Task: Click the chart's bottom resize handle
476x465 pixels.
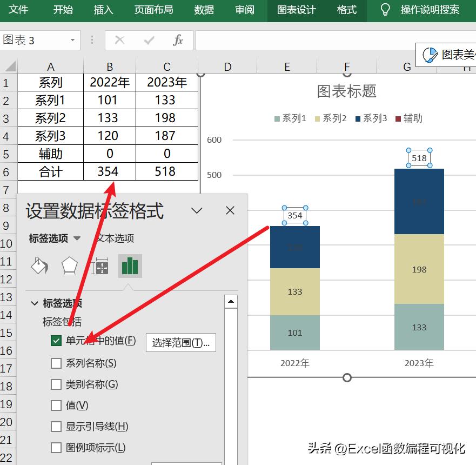Action: pyautogui.click(x=347, y=377)
